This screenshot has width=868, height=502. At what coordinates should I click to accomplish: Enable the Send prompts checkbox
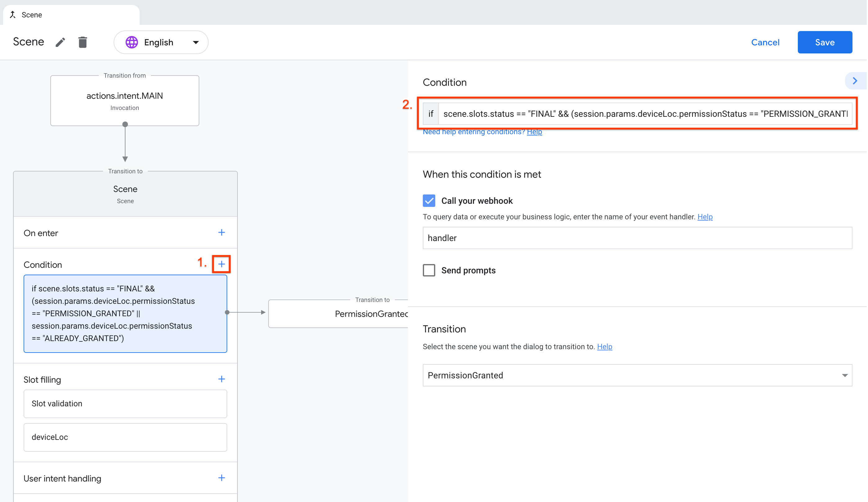429,270
